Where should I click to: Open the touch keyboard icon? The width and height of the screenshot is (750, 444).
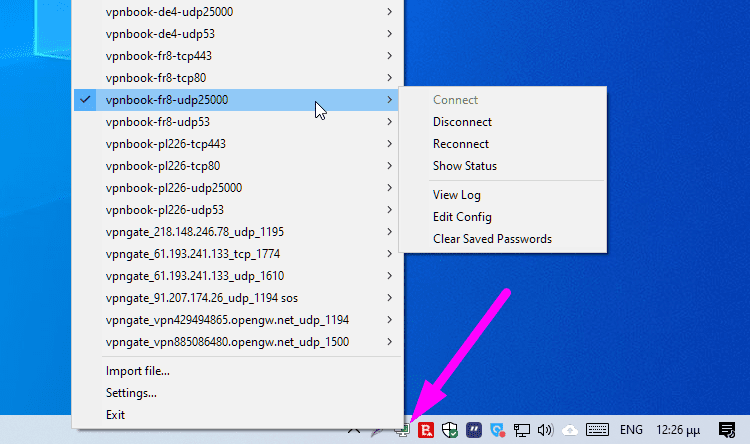pos(597,430)
